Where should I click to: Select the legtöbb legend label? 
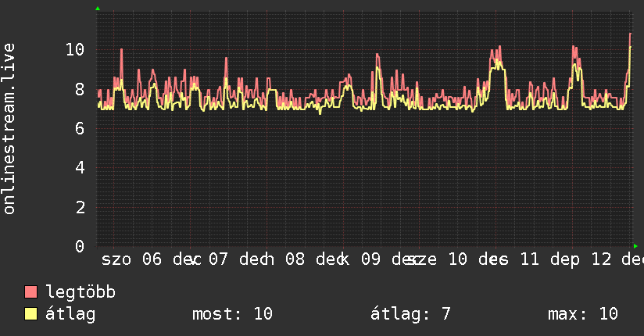point(80,292)
